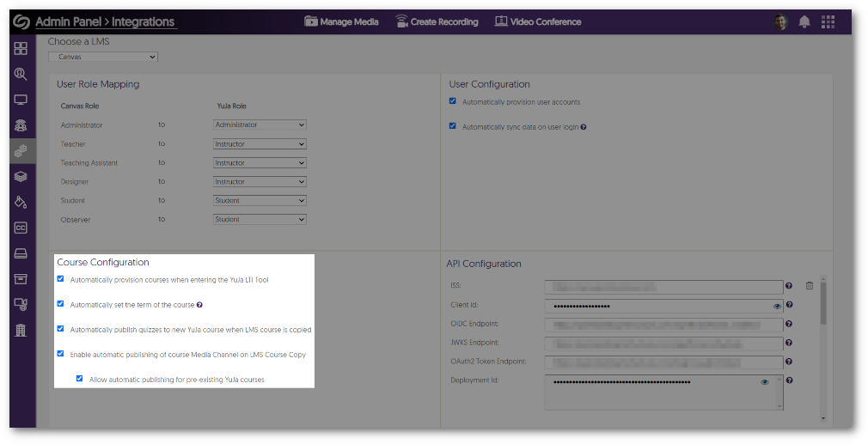The width and height of the screenshot is (868, 444).
Task: Click the YuJa logo icon
Action: pyautogui.click(x=21, y=22)
